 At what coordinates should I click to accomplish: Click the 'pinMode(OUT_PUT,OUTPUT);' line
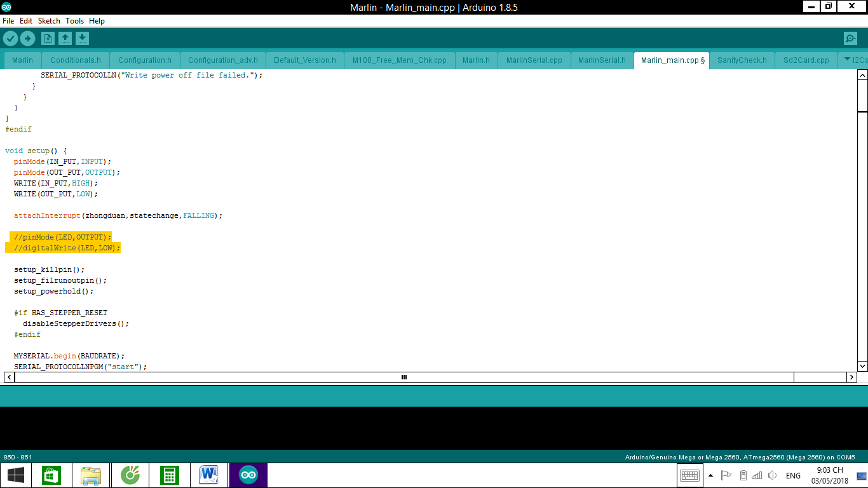pos(67,172)
